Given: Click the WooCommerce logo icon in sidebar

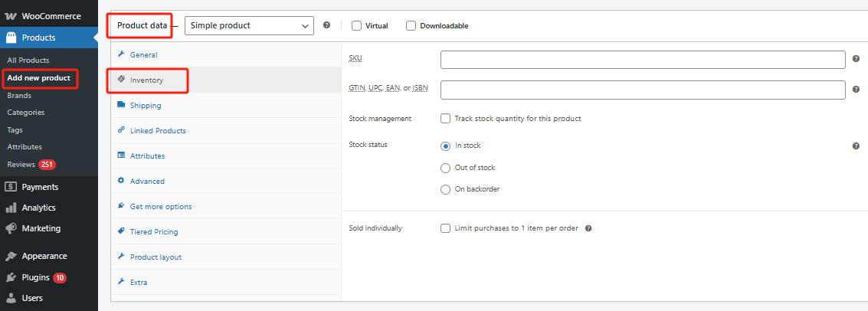Looking at the screenshot, I should (x=11, y=17).
